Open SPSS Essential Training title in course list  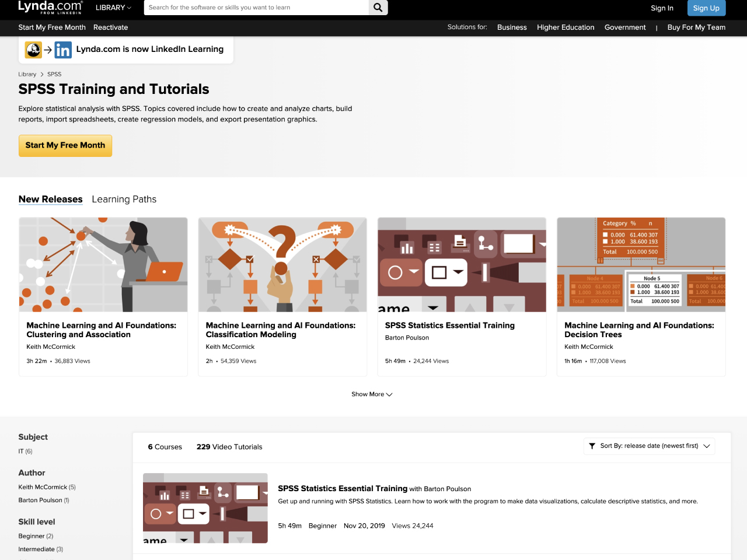point(343,489)
